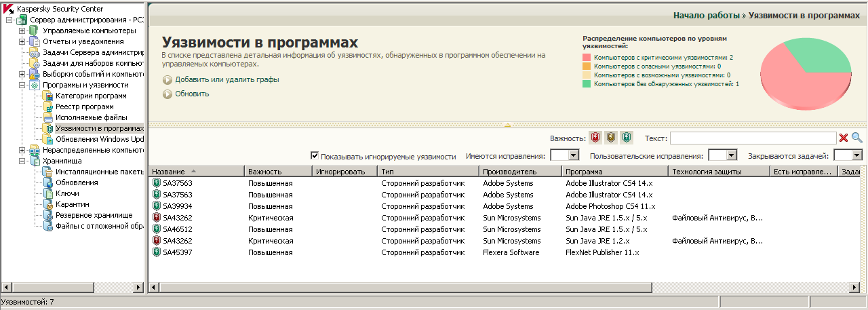Screen dimensions: 868x310
Task: Clear the text filter with red X
Action: point(844,138)
